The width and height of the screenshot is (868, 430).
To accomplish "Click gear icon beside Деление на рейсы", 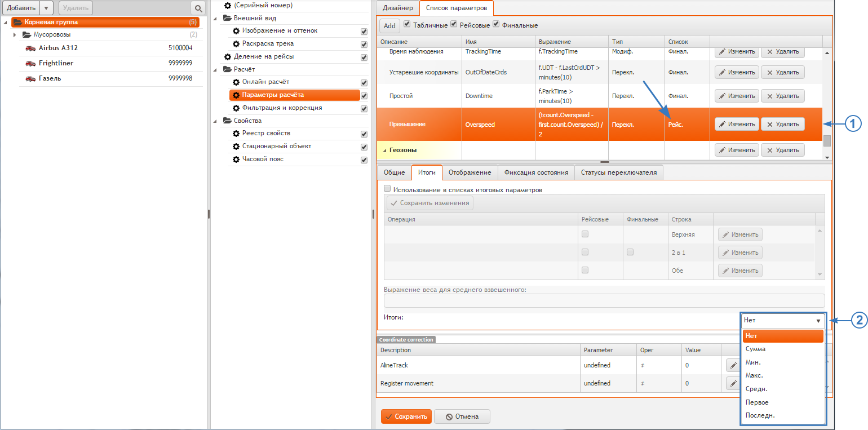I will point(228,57).
